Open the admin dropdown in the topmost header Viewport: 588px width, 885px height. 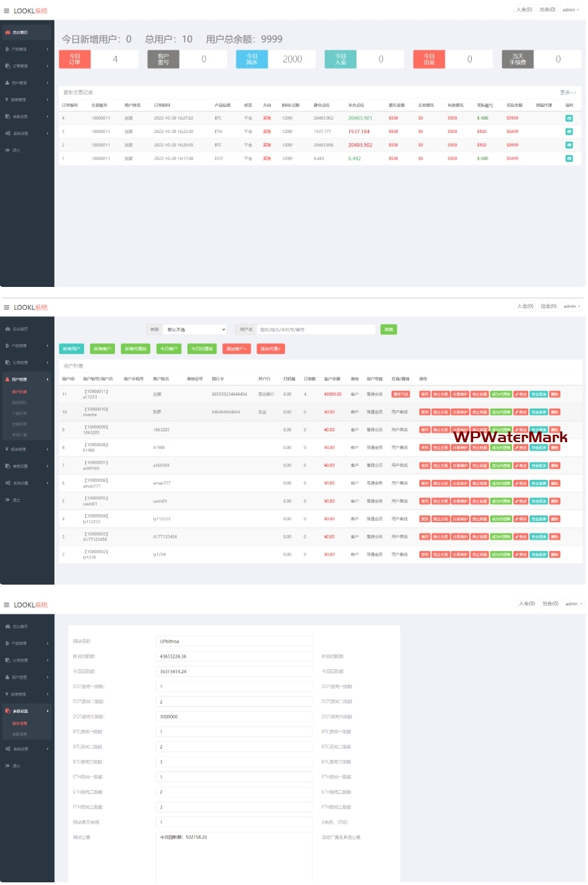(571, 10)
